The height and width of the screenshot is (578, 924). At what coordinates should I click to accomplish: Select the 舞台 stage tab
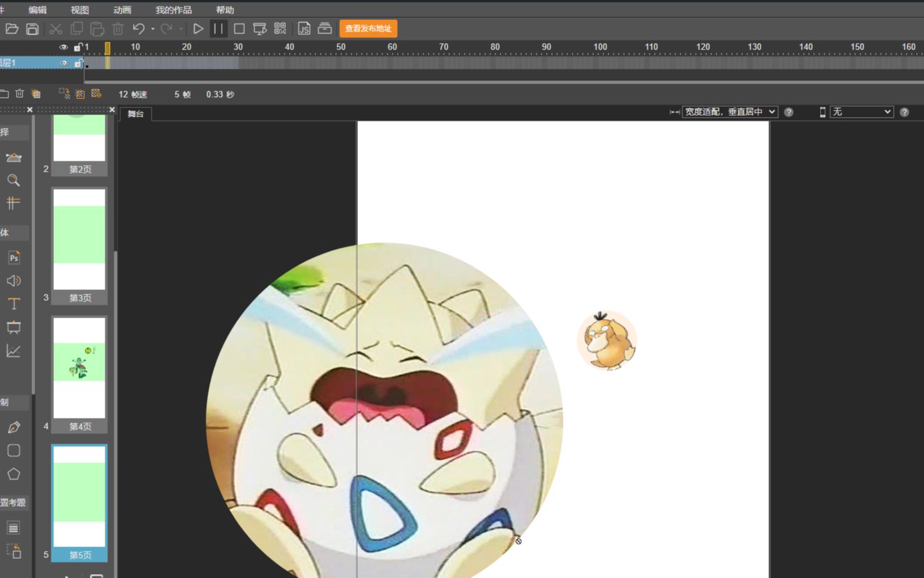tap(136, 114)
